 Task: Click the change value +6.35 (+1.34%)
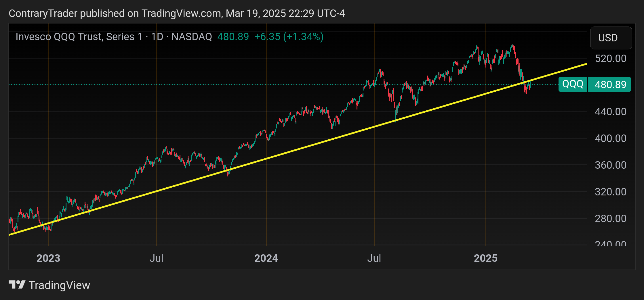(x=289, y=37)
